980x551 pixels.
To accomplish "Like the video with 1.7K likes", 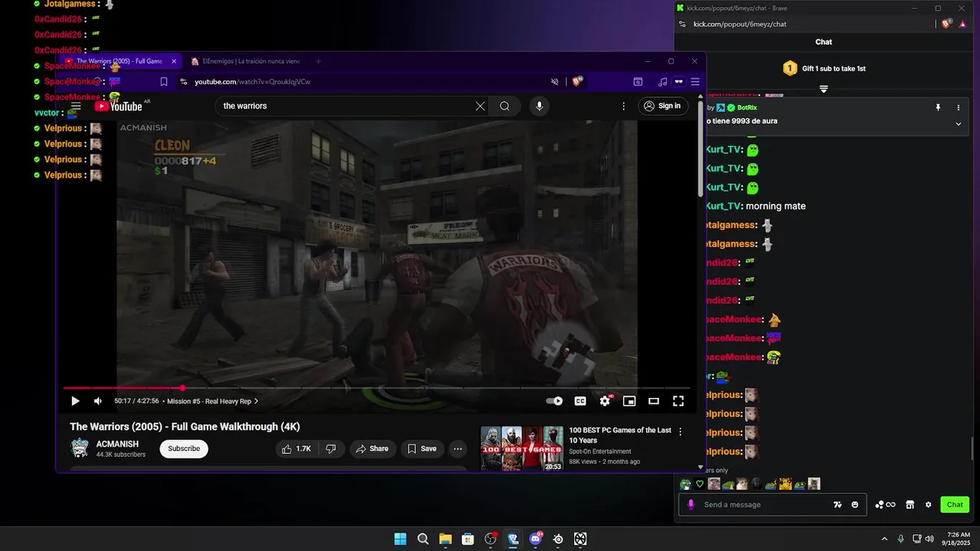I will point(297,448).
